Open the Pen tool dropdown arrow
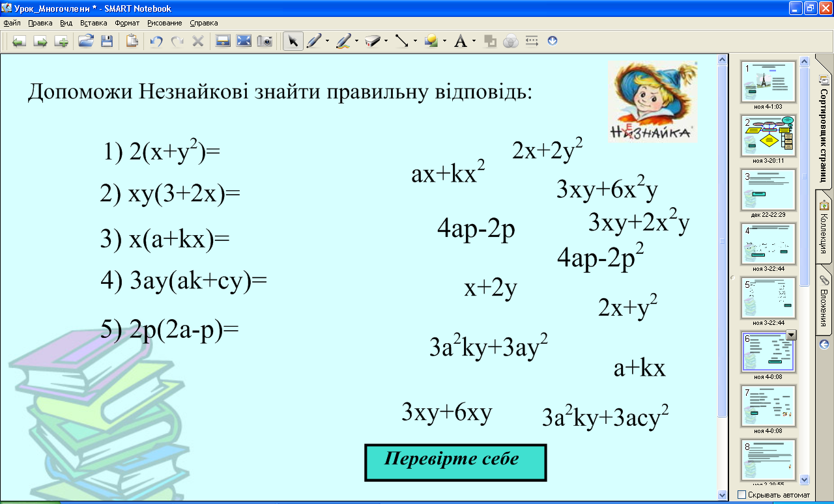The image size is (834, 504). click(x=327, y=41)
